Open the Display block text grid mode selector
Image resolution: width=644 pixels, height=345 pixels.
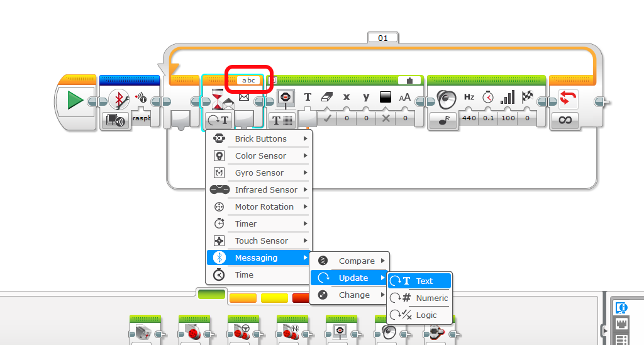pos(282,120)
